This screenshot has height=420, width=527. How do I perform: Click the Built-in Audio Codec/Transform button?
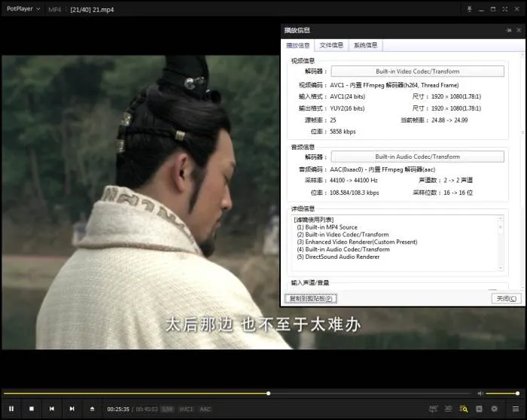(x=417, y=157)
